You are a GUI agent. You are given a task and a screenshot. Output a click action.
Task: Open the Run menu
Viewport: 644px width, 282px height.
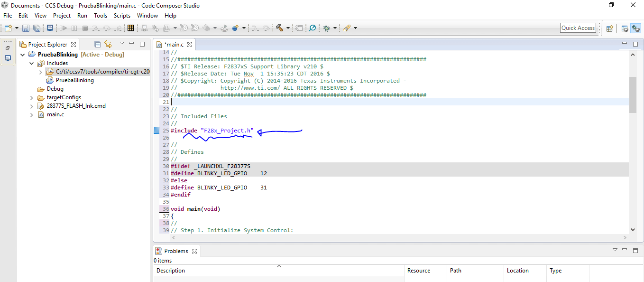click(82, 15)
